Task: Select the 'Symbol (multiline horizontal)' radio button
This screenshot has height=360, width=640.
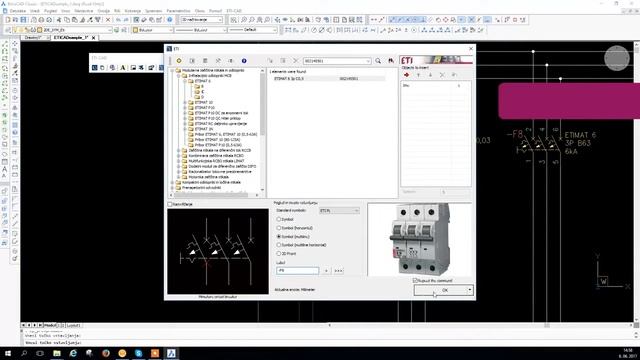Action: [279, 245]
